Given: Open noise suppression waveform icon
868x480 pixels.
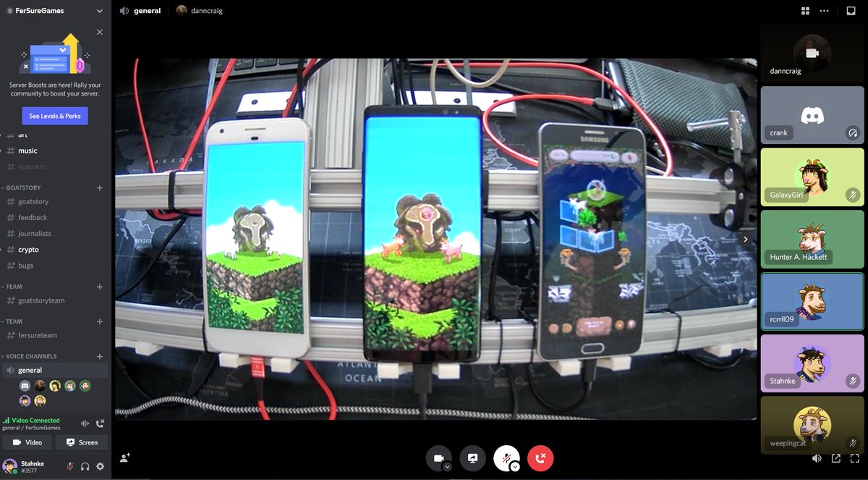Looking at the screenshot, I should pyautogui.click(x=85, y=424).
